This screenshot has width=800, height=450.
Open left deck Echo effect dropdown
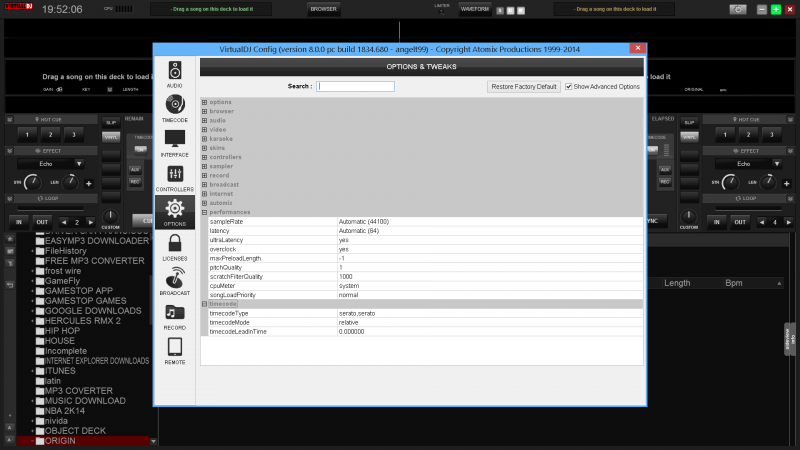point(79,164)
